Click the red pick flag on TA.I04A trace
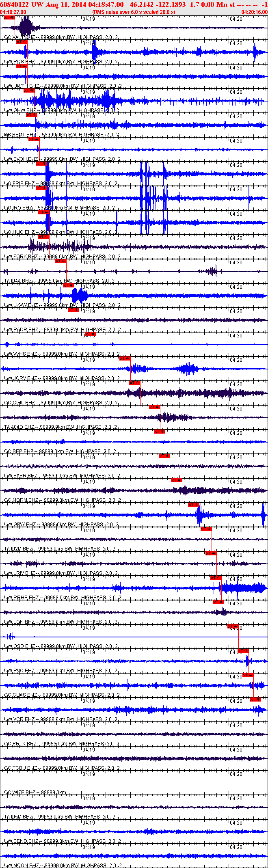The image size is (268, 868). [61, 261]
